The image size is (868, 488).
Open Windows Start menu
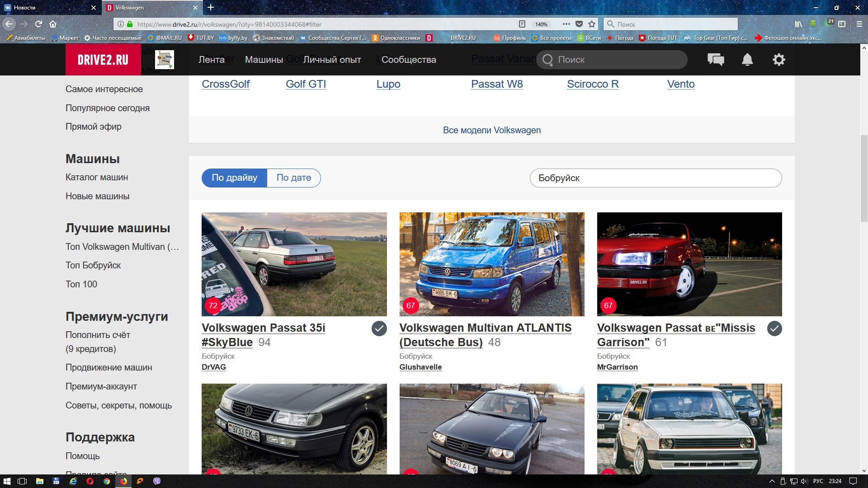(x=7, y=481)
